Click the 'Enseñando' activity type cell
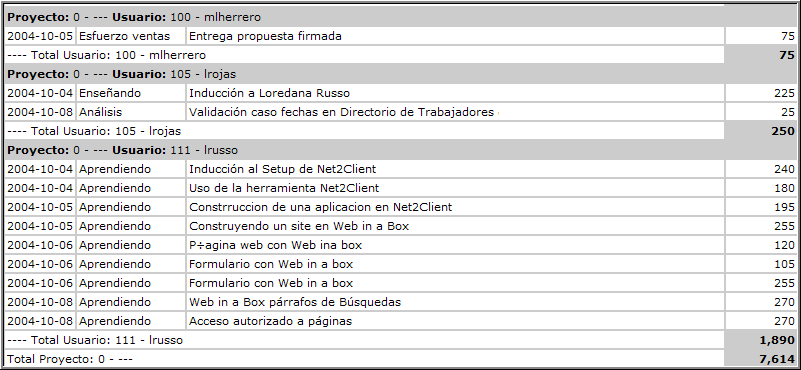This screenshot has width=801, height=370. [x=131, y=93]
